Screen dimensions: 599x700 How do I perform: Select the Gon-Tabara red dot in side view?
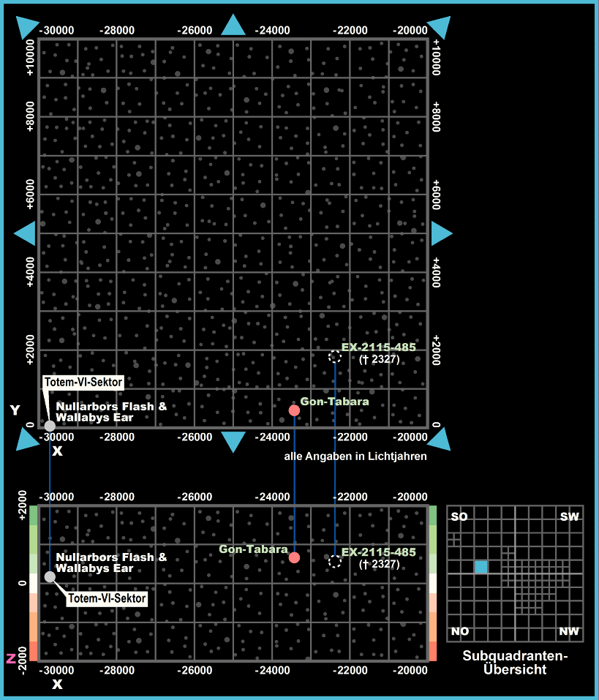click(294, 557)
